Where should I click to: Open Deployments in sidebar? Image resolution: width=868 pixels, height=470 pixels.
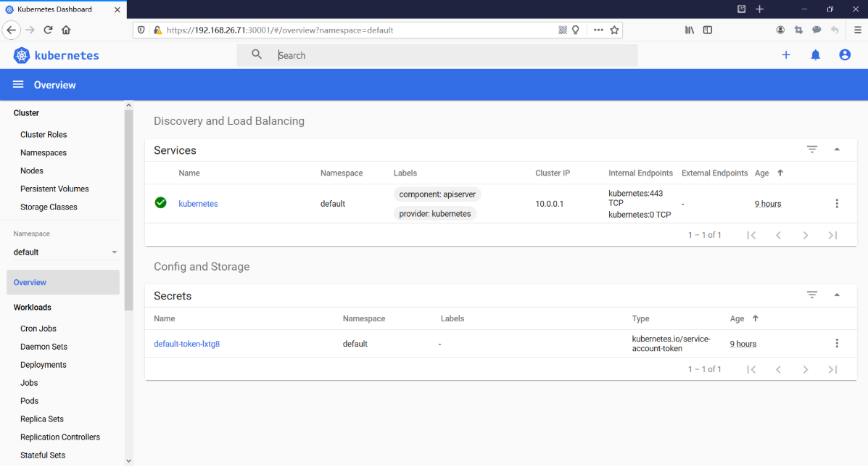pos(44,365)
